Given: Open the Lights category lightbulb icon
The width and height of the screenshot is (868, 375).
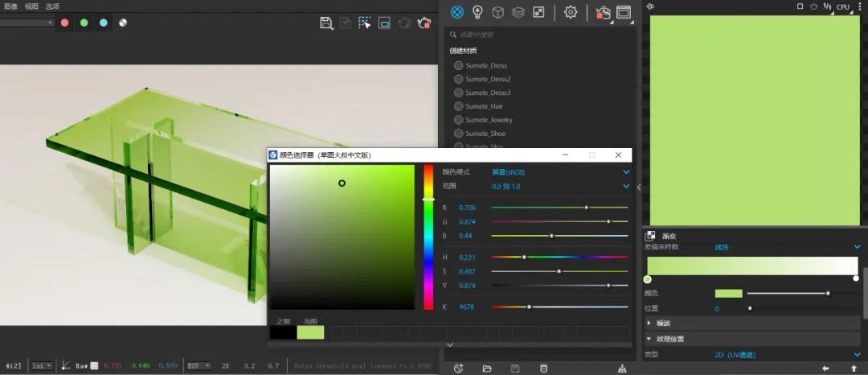Looking at the screenshot, I should click(x=477, y=12).
